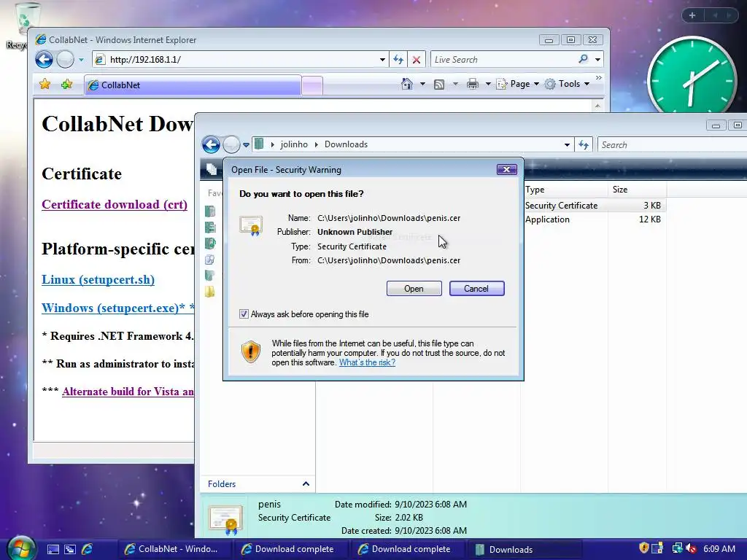Click the muted volume icon in the tray
Screen dimensions: 747x560
tap(691, 548)
